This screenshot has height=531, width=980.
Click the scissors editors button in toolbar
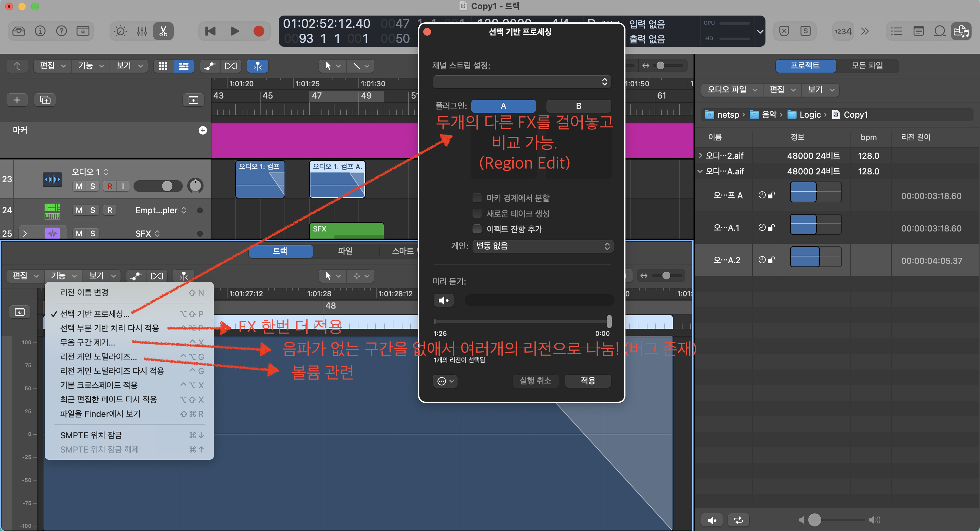click(163, 31)
